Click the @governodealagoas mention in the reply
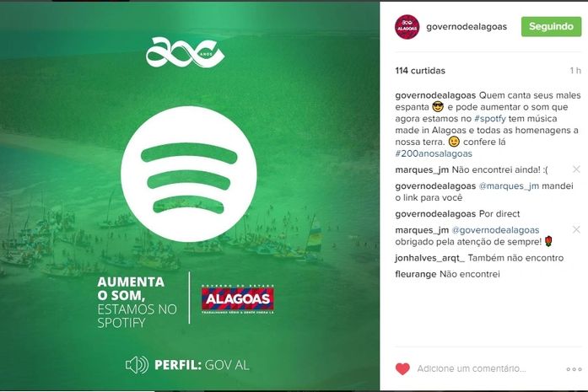Image resolution: width=588 pixels, height=392 pixels. pos(495,230)
